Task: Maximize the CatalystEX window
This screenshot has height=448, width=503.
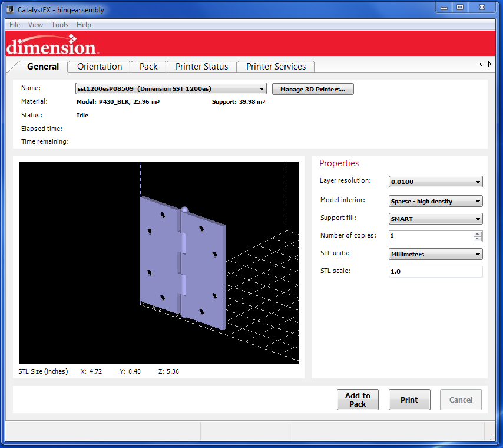Action: [x=460, y=8]
